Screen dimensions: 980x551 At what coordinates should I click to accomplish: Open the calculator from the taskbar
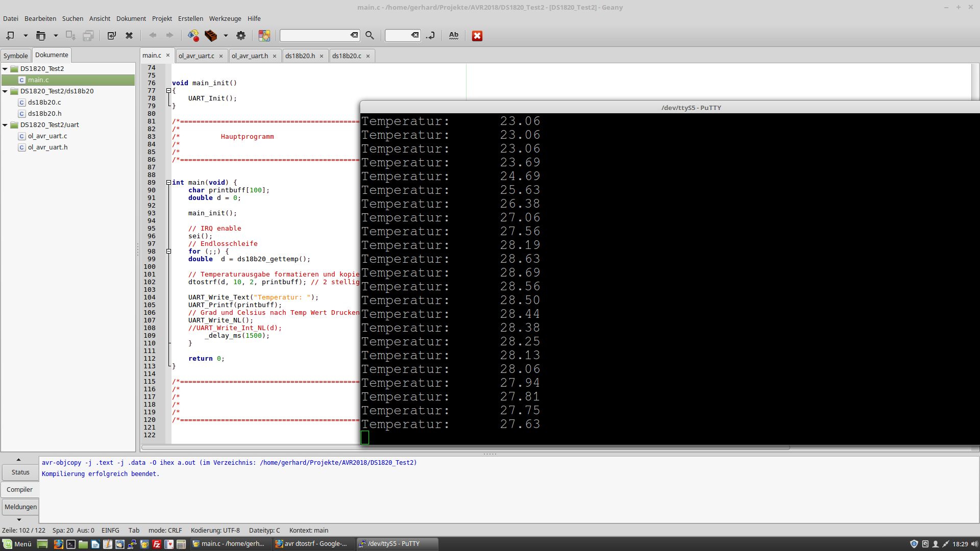(x=181, y=544)
